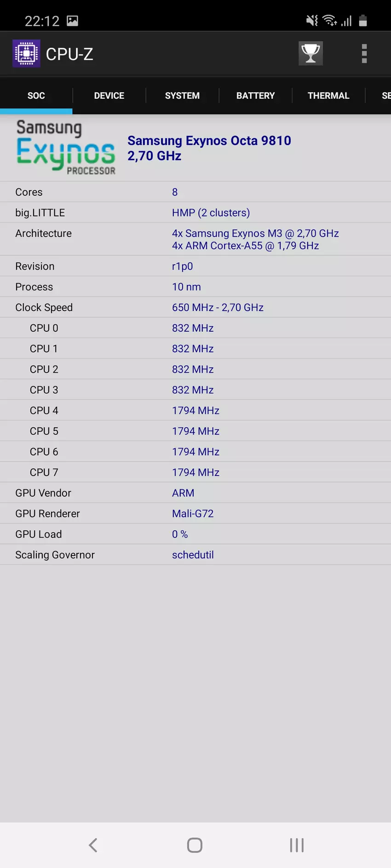The image size is (391, 868).
Task: Tap the Architecture row
Action: tap(195, 239)
